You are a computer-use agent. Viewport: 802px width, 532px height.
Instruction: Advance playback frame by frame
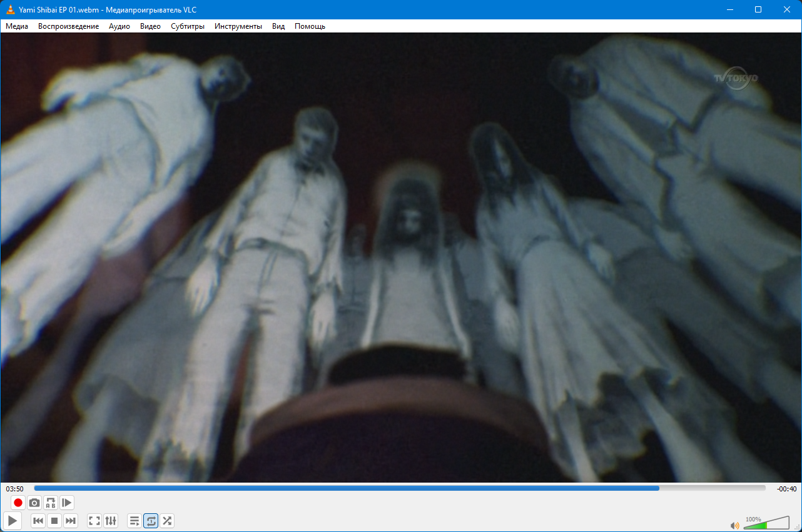click(67, 503)
